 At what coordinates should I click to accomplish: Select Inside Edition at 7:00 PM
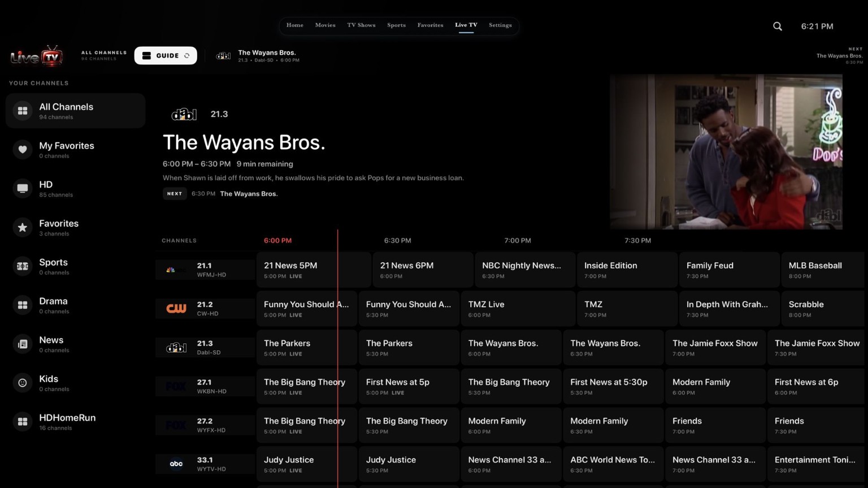coord(627,270)
